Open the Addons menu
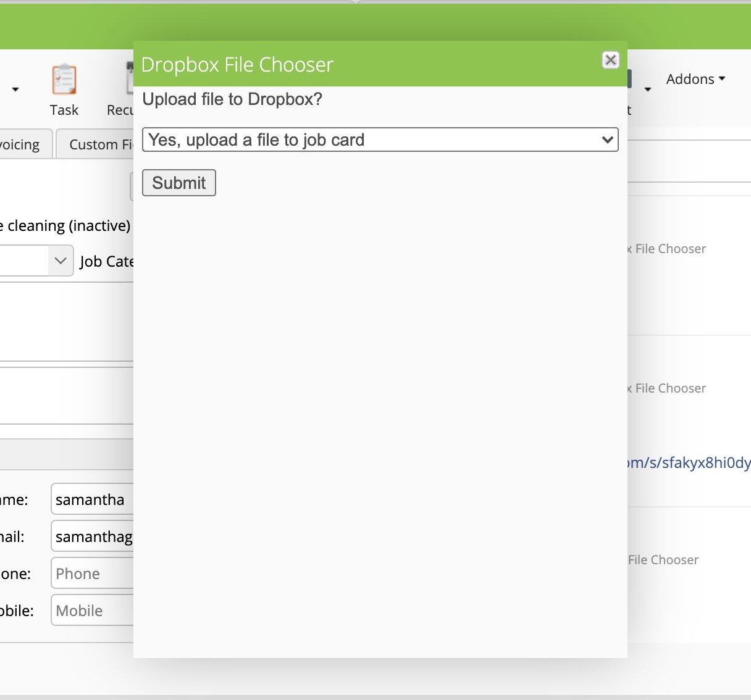The height and width of the screenshot is (700, 751). pos(695,79)
